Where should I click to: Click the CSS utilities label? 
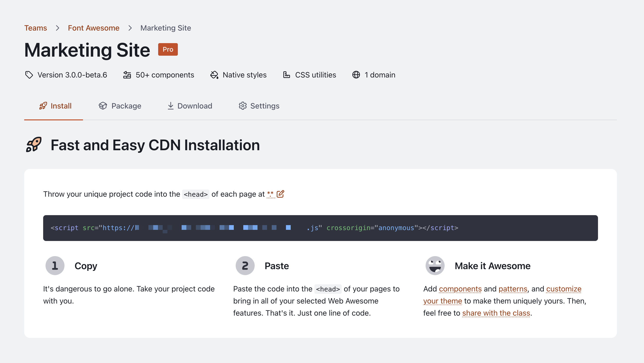316,75
